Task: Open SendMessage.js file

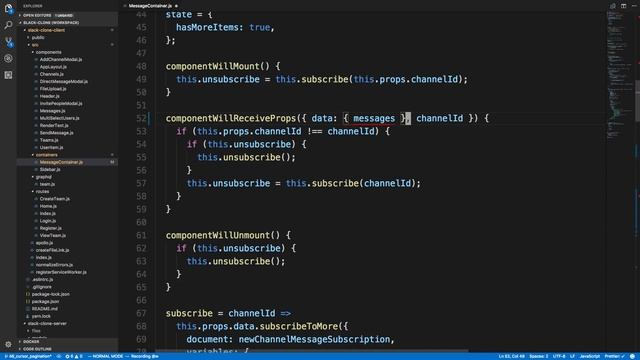Action: click(56, 133)
